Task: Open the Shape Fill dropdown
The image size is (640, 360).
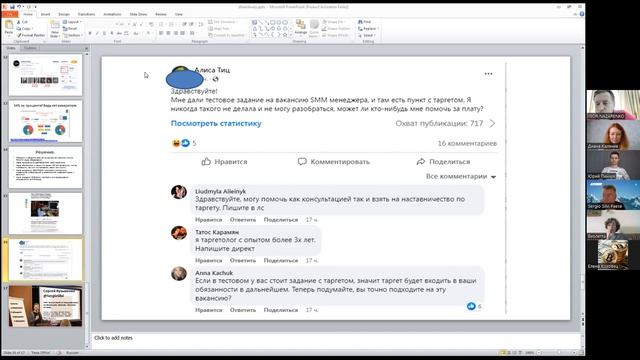Action: pos(334,22)
